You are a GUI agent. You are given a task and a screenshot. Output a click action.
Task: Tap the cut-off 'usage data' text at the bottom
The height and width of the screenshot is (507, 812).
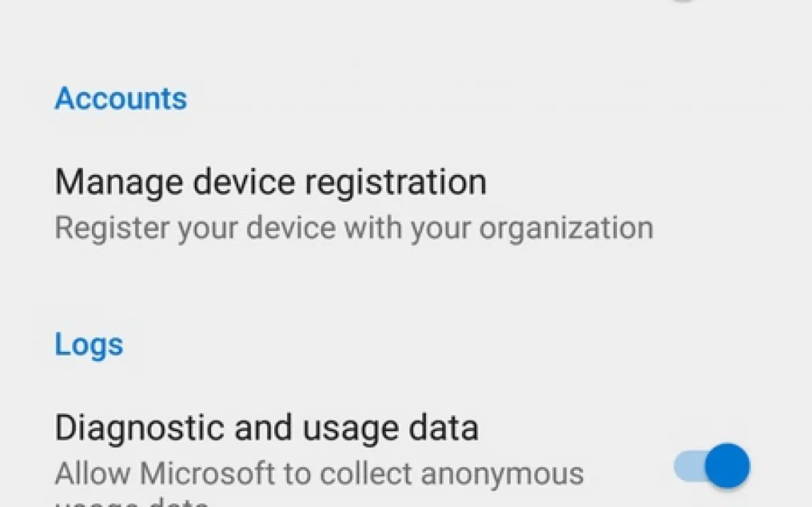pyautogui.click(x=132, y=503)
